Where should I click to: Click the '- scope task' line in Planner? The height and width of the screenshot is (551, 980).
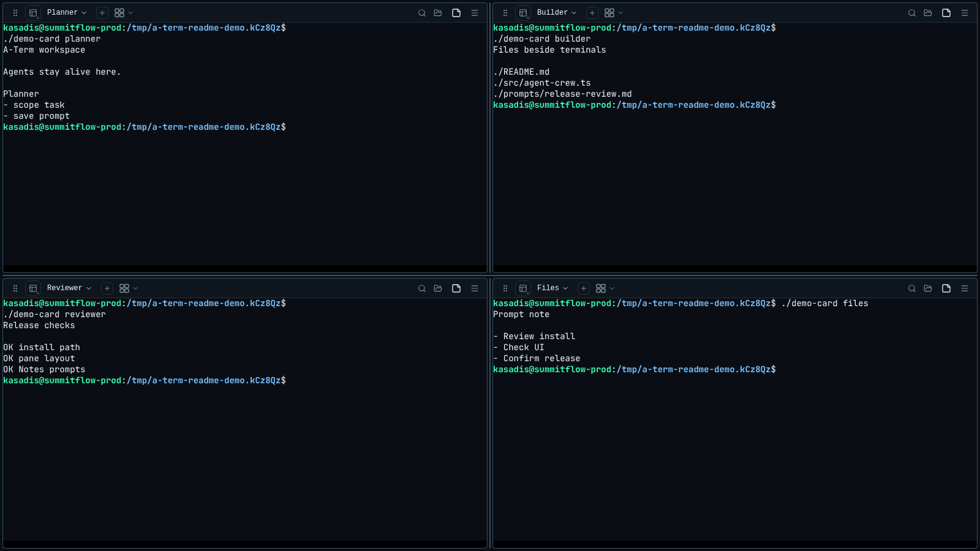click(x=34, y=105)
